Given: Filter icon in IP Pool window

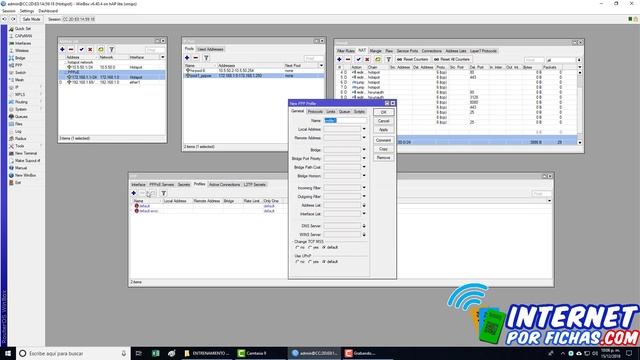Looking at the screenshot, I should tap(206, 58).
